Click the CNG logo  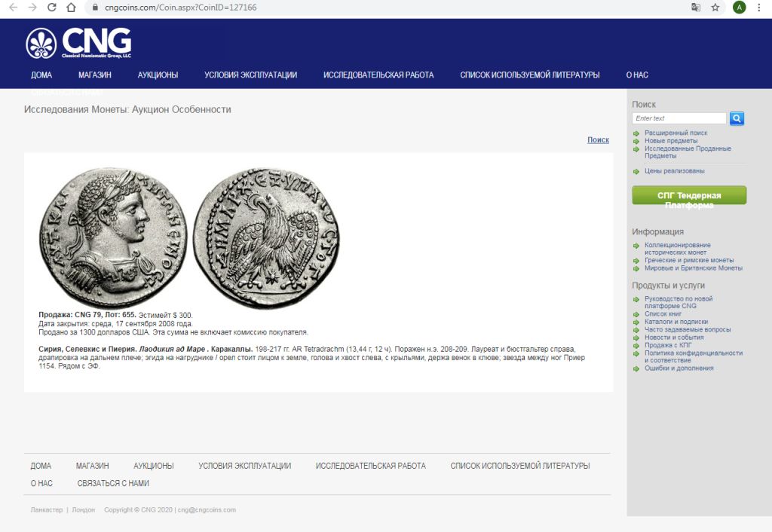[x=78, y=43]
